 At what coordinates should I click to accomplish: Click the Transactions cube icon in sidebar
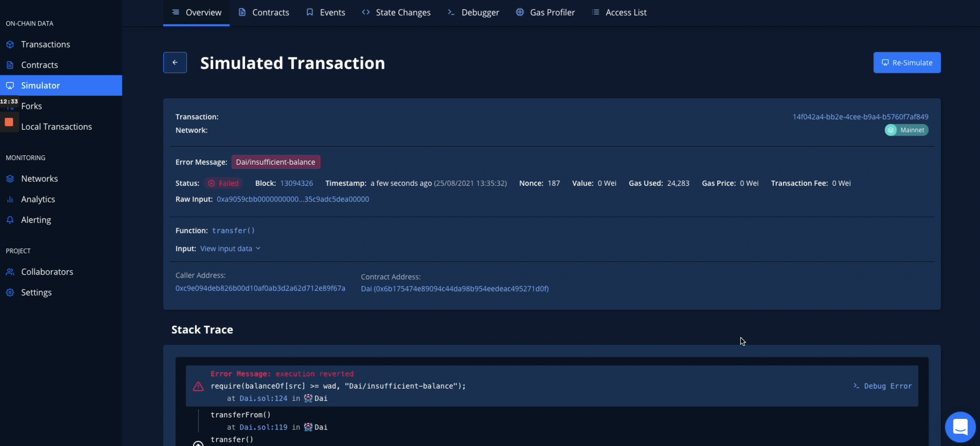point(10,45)
